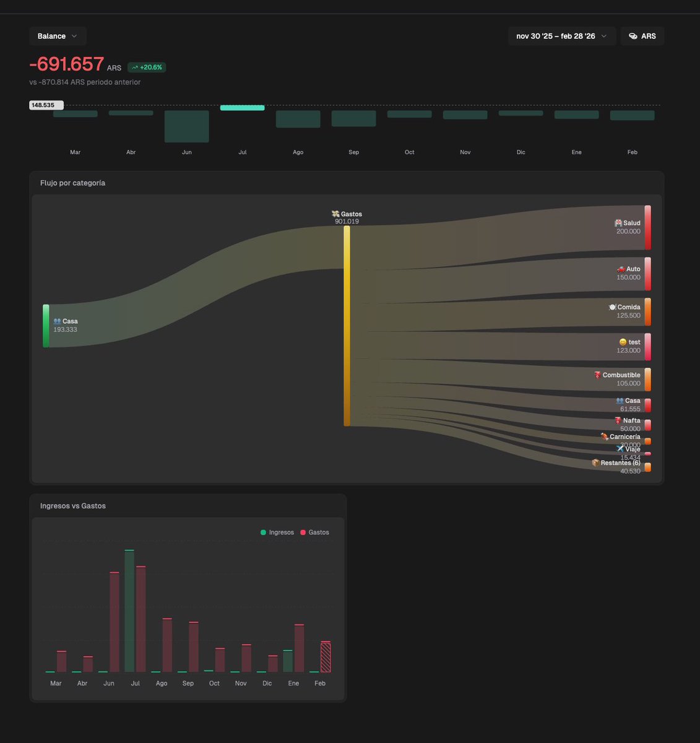Click the hatched Feb expense bar
The image size is (700, 743).
pyautogui.click(x=326, y=657)
